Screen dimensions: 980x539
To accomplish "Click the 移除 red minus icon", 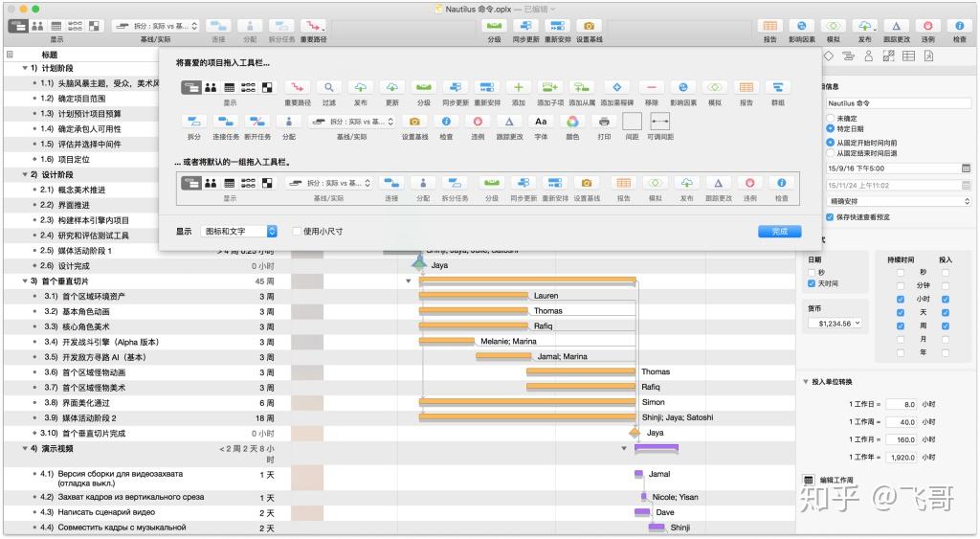I will pyautogui.click(x=652, y=87).
